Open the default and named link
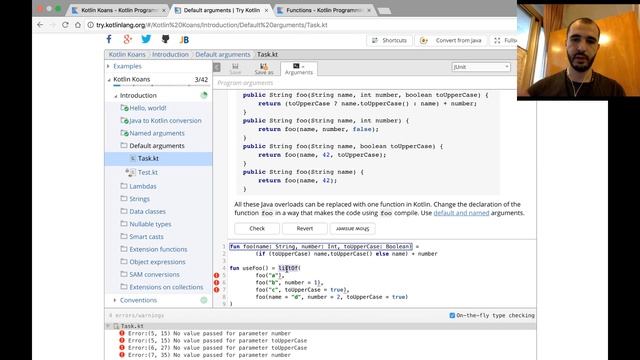640x360 pixels. point(461,213)
